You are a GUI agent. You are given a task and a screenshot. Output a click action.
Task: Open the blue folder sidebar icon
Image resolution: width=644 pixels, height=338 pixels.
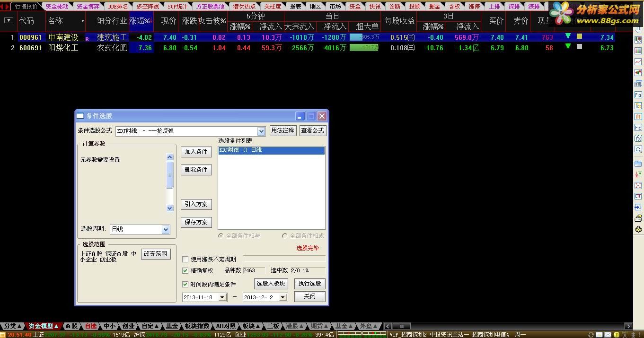638,164
